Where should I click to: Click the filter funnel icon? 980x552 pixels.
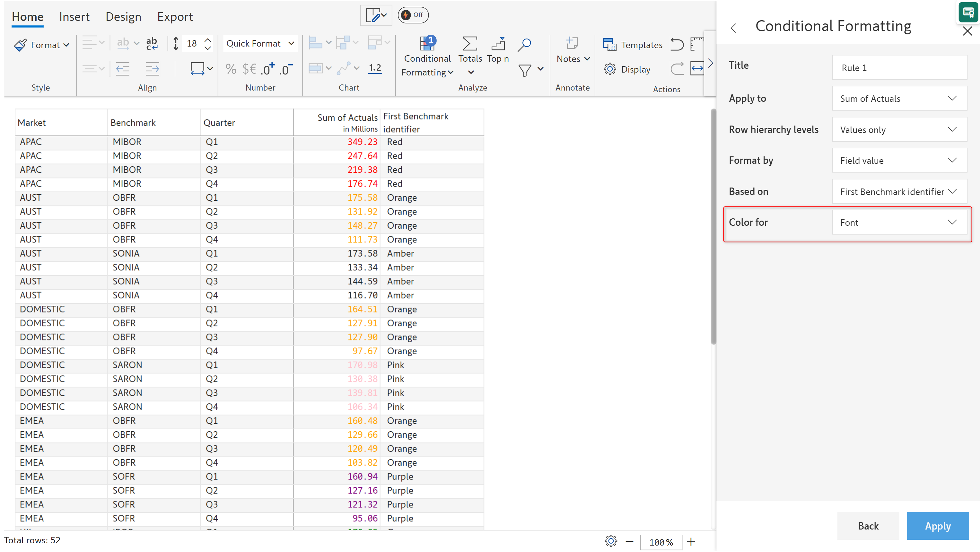coord(525,70)
